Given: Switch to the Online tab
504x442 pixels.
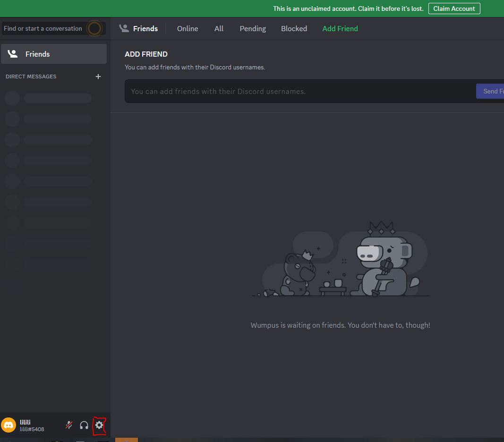Looking at the screenshot, I should [188, 29].
